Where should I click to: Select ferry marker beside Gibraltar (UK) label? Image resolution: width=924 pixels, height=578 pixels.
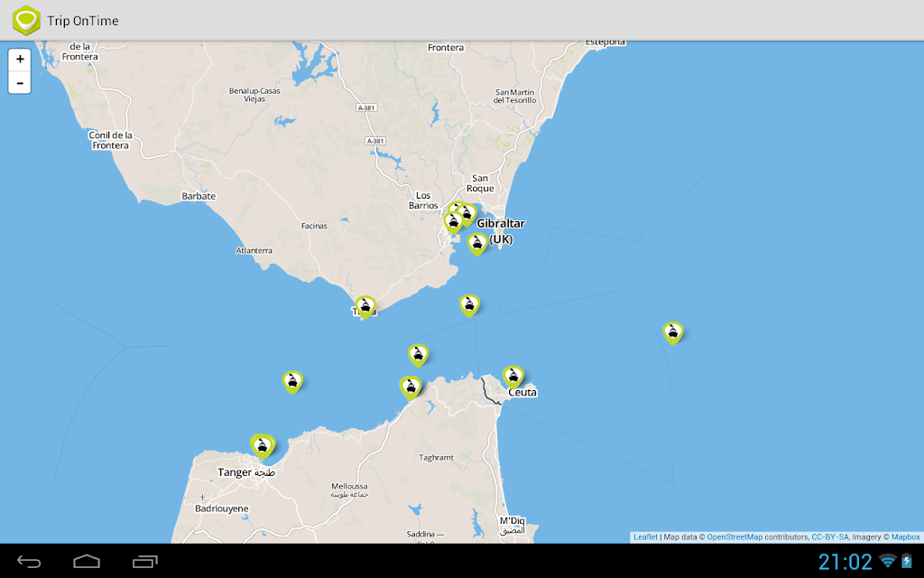(477, 244)
